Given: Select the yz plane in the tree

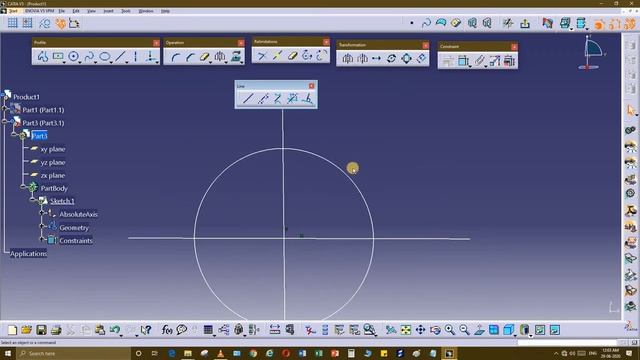Looking at the screenshot, I should [x=53, y=162].
